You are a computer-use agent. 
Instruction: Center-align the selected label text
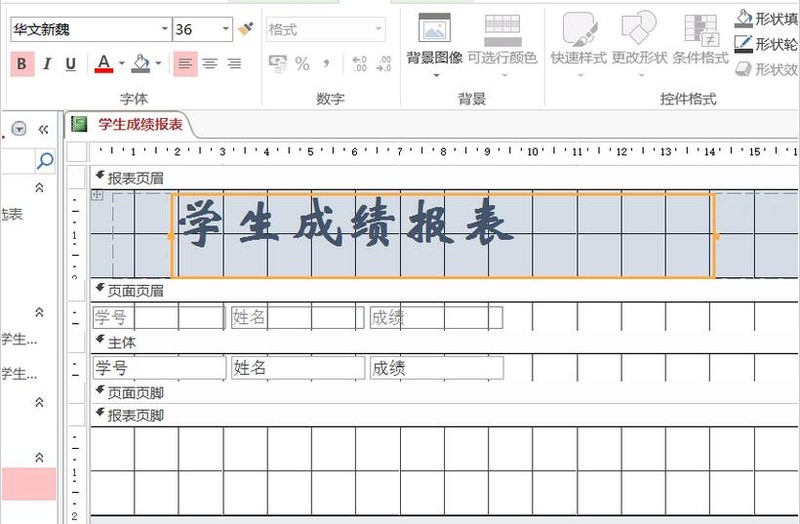point(210,64)
